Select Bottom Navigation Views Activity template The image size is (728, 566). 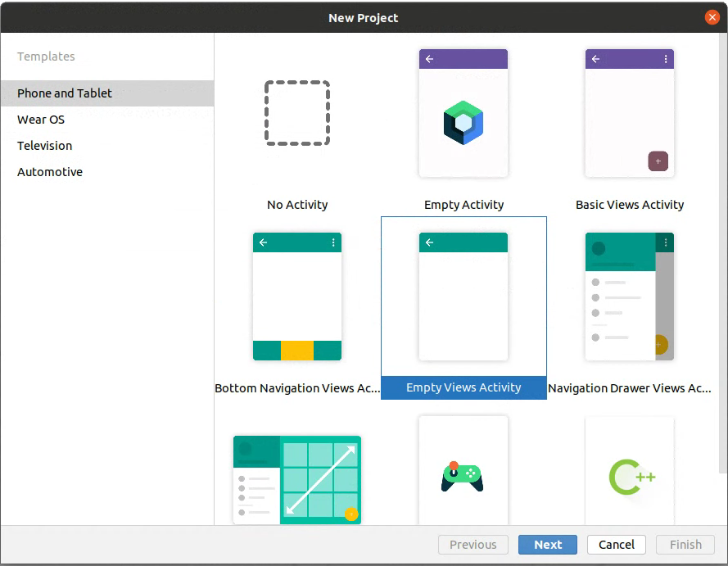point(297,297)
